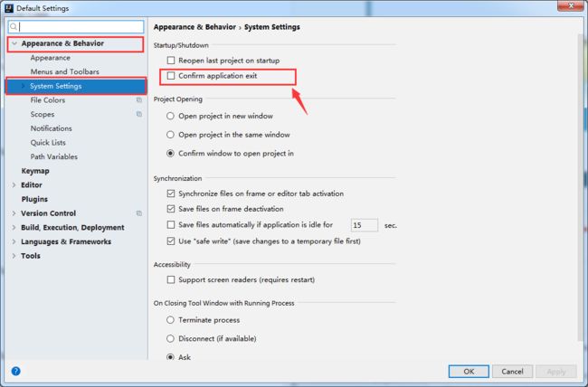Open Quick Lists settings

(x=48, y=143)
